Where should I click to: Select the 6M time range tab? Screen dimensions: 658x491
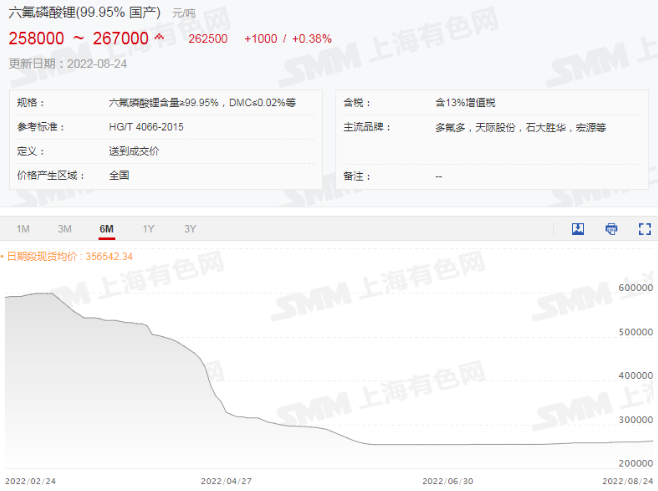click(x=107, y=229)
